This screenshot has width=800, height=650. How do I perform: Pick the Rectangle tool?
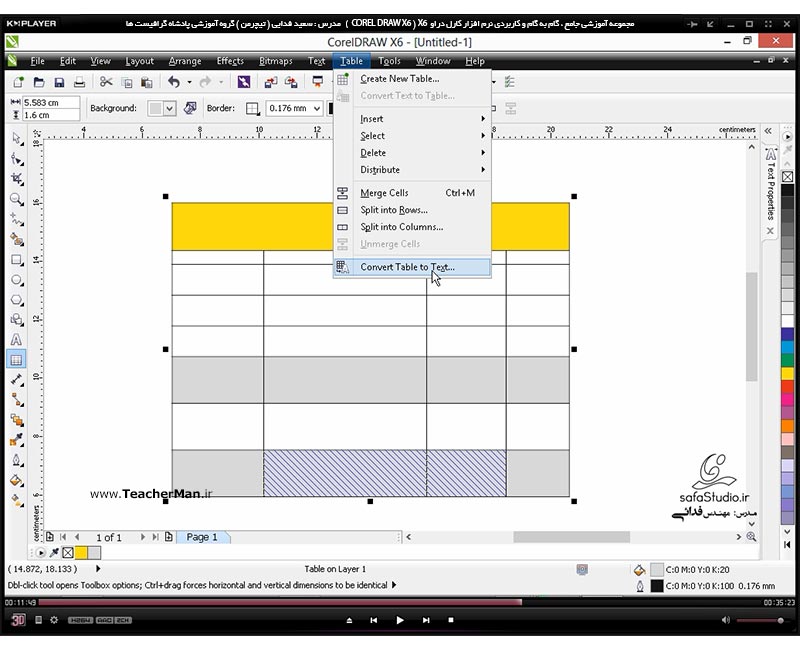click(x=17, y=260)
